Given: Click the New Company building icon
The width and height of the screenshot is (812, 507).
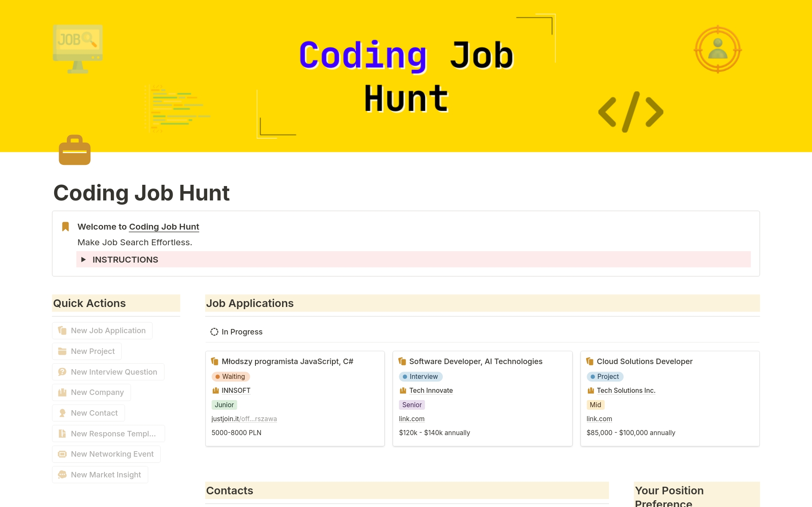Looking at the screenshot, I should [x=62, y=392].
